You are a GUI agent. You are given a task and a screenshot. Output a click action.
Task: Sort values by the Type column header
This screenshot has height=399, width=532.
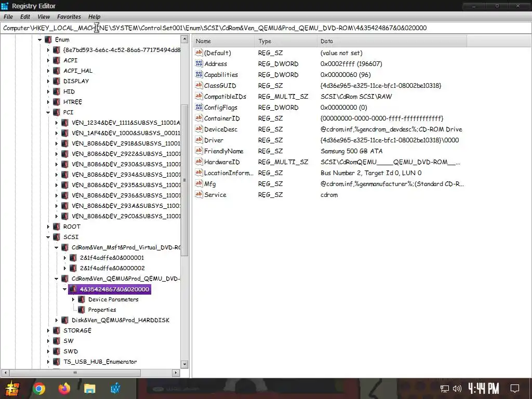click(x=286, y=41)
